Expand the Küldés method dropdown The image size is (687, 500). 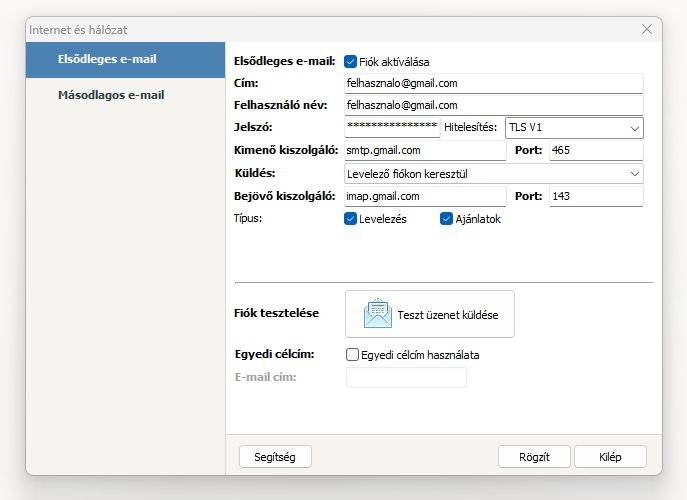coord(493,174)
